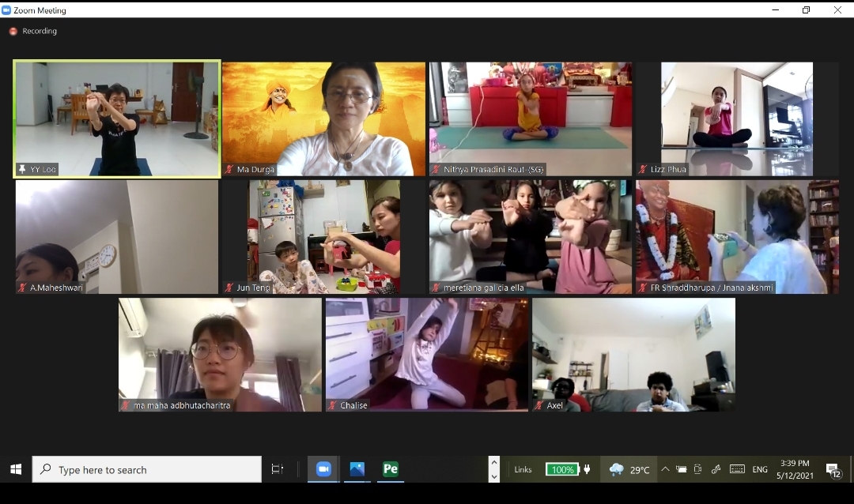Click the touch keyboard tray icon
This screenshot has height=504, width=854.
coord(737,469)
